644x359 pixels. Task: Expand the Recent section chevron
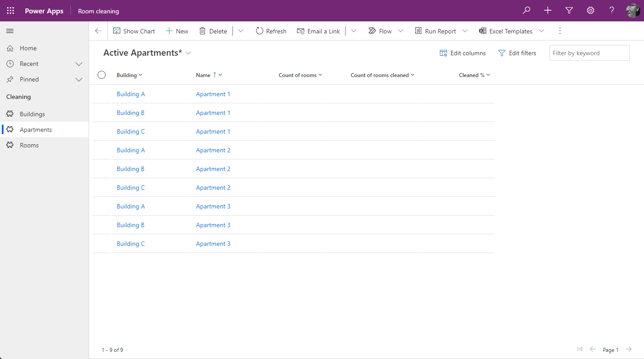[x=79, y=64]
